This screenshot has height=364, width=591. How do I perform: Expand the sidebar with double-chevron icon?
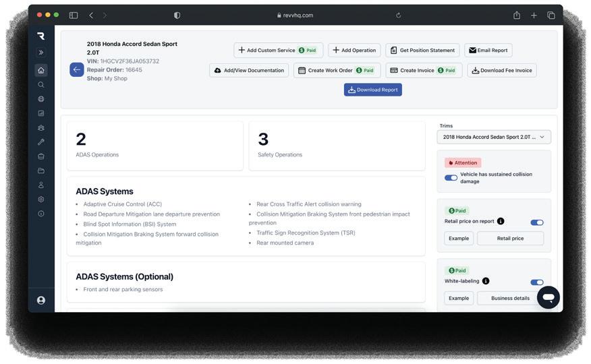pyautogui.click(x=41, y=53)
